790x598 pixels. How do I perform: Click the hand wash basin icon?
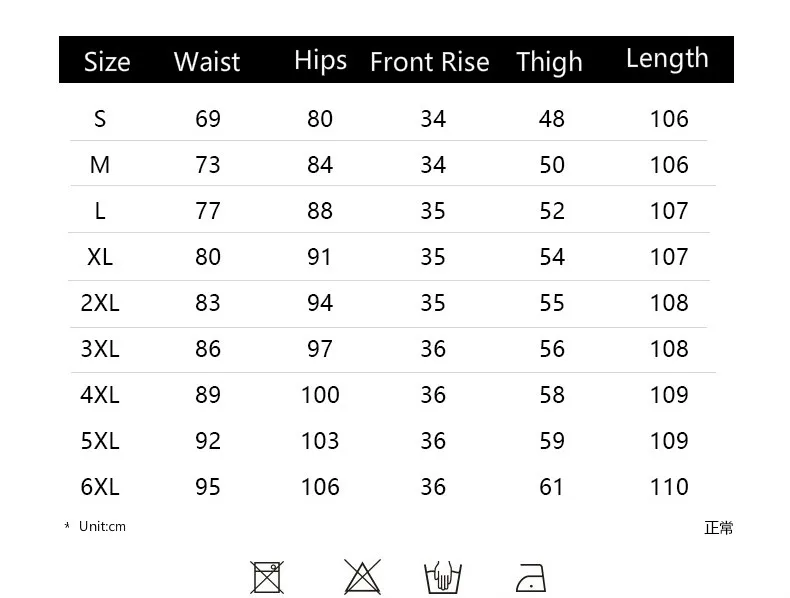[x=443, y=577]
